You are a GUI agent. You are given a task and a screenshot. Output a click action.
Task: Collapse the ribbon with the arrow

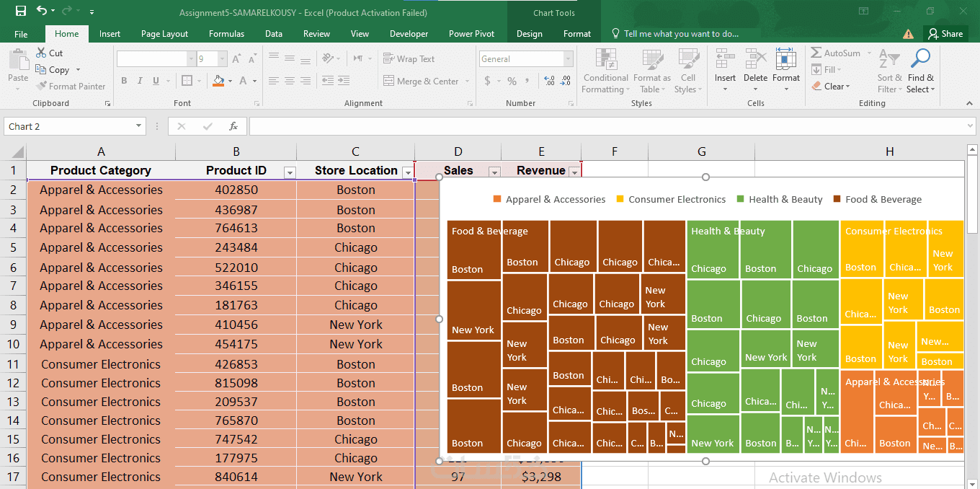(970, 104)
